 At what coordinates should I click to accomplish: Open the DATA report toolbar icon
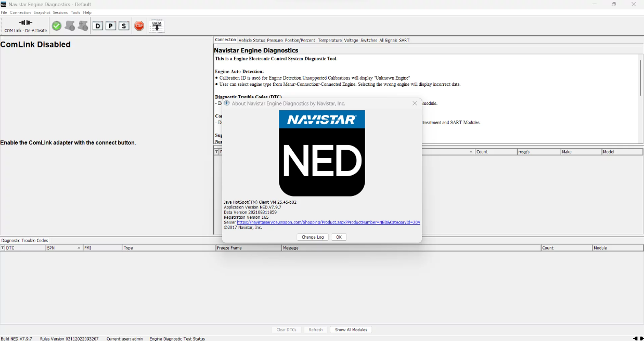156,25
